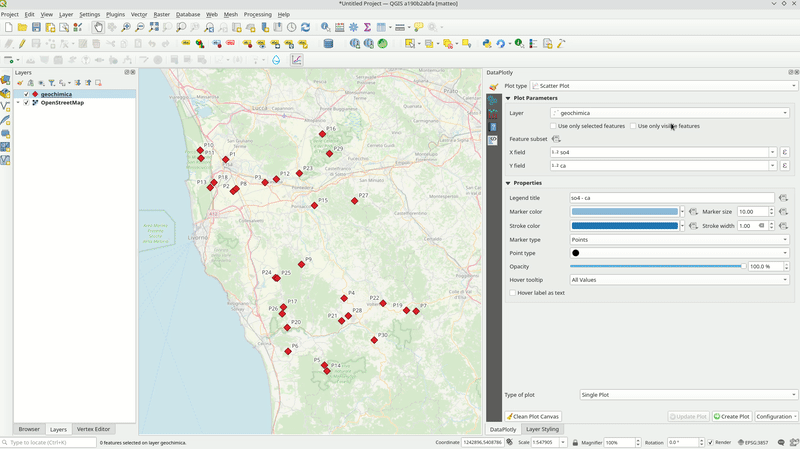The image size is (800, 449).
Task: Open the Plot type Scatter Plot dropdown
Action: pyautogui.click(x=663, y=86)
